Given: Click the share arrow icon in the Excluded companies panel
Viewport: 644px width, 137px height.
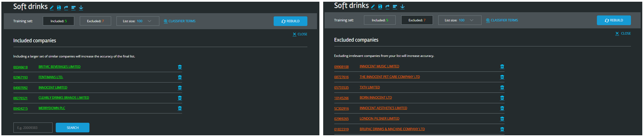Looking at the screenshot, I should 388,7.
